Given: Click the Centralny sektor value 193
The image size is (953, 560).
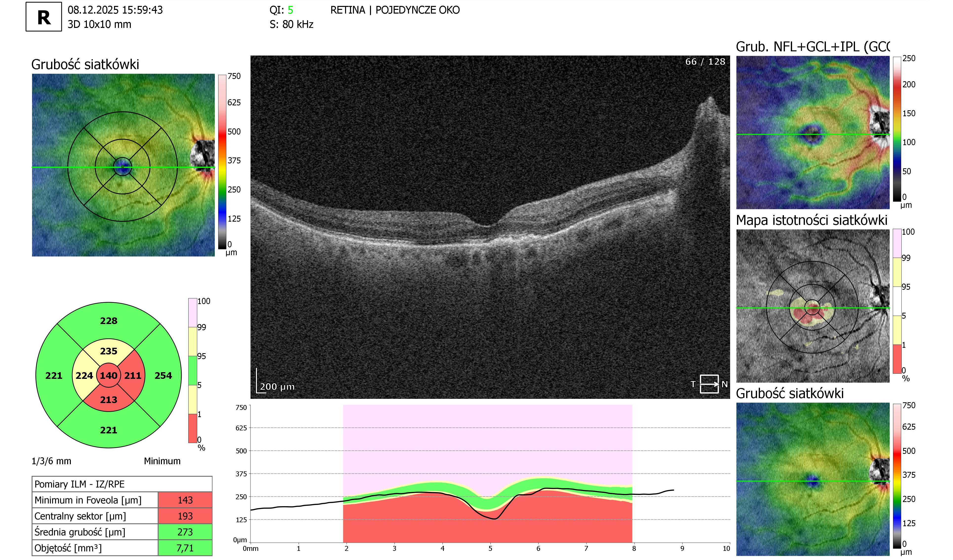Looking at the screenshot, I should click(x=185, y=516).
